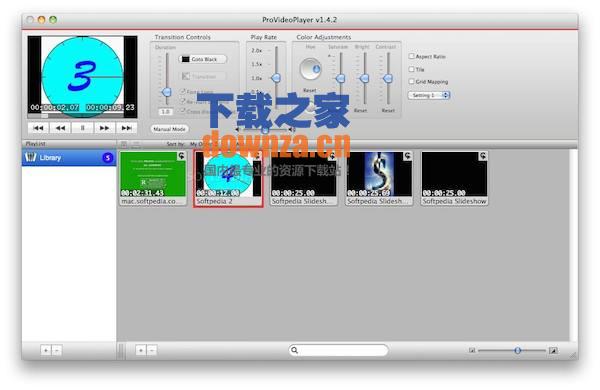Select the Softpedia 2 clip thumbnail

[228, 179]
